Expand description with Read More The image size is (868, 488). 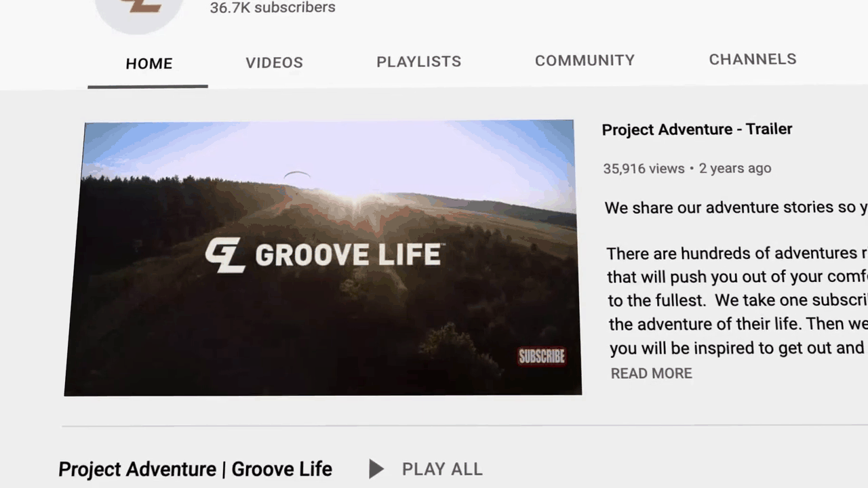651,373
